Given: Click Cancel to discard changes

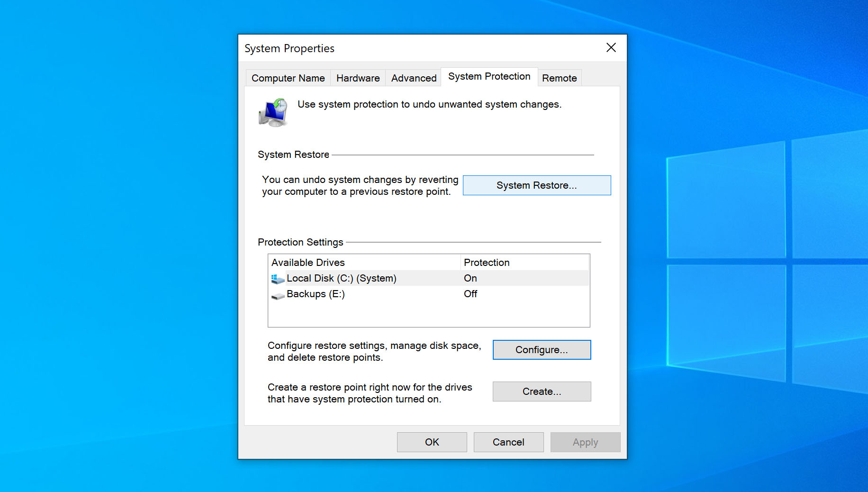Looking at the screenshot, I should (509, 442).
